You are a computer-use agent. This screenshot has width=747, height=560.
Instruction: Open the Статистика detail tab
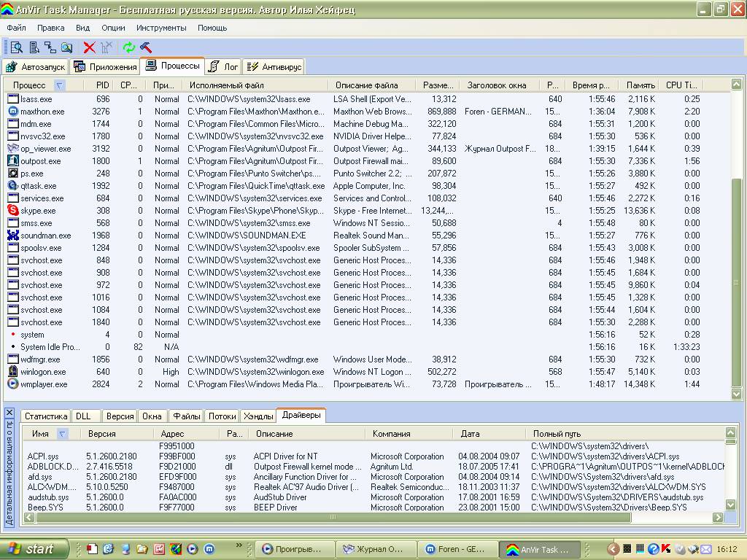[46, 416]
